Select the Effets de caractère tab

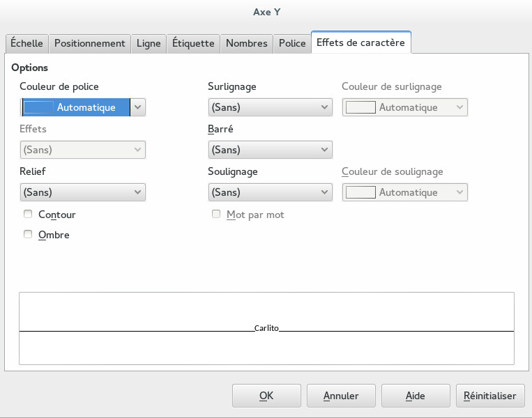click(x=360, y=42)
